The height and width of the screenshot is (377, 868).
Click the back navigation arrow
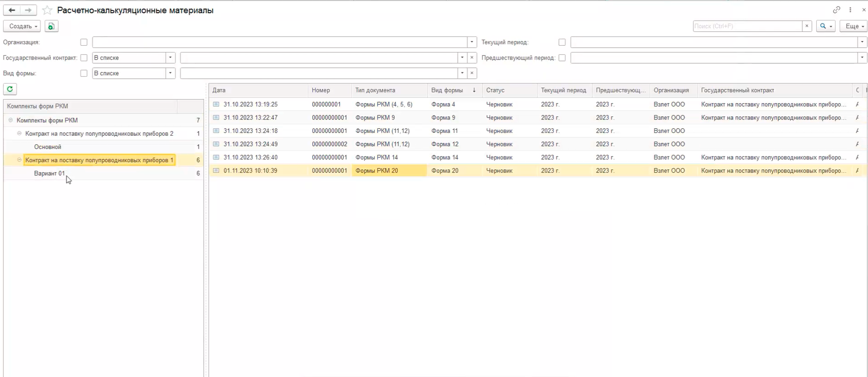tap(12, 10)
